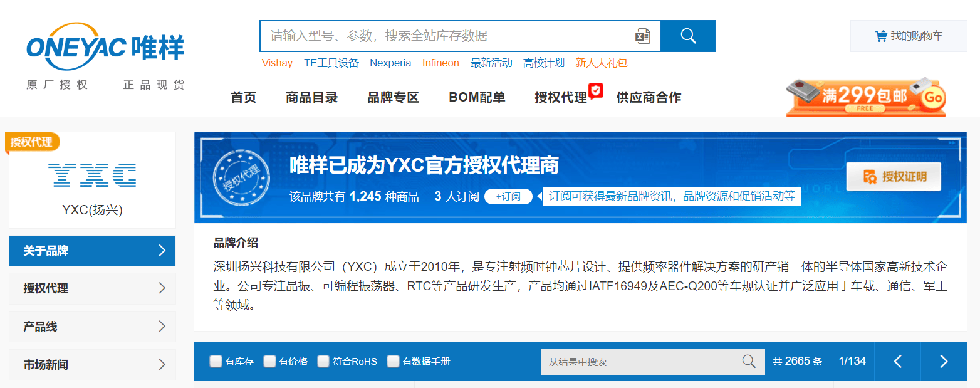Open the BOM配单 menu item
Image resolution: width=980 pixels, height=388 pixels.
pos(477,97)
